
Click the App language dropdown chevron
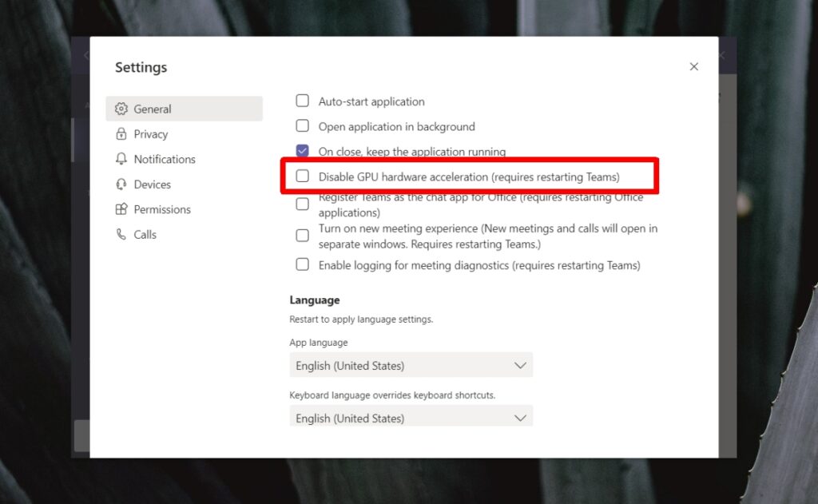pos(521,365)
